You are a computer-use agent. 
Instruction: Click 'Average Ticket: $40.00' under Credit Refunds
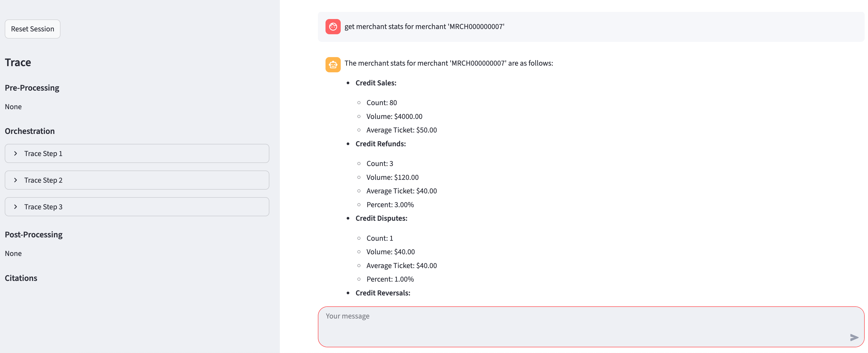pyautogui.click(x=402, y=191)
